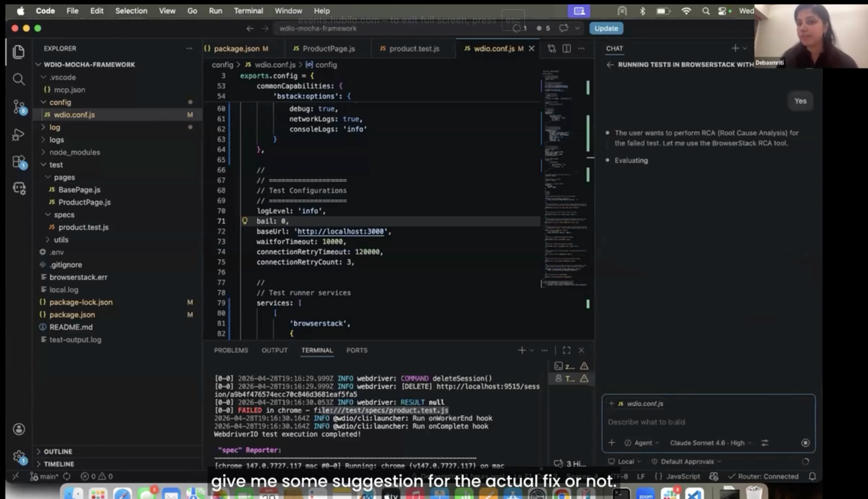Screen dimensions: 868x499
Task: Click the Update button
Action: tap(606, 28)
